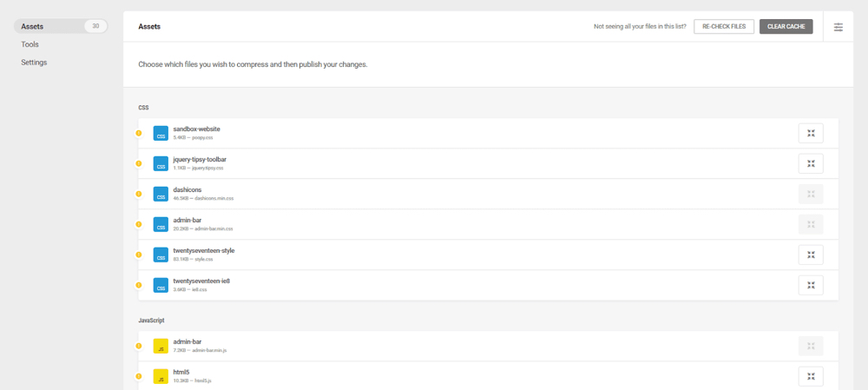Click 'Not seeing all your files' text
Screen dimensions: 868x390
640,27
